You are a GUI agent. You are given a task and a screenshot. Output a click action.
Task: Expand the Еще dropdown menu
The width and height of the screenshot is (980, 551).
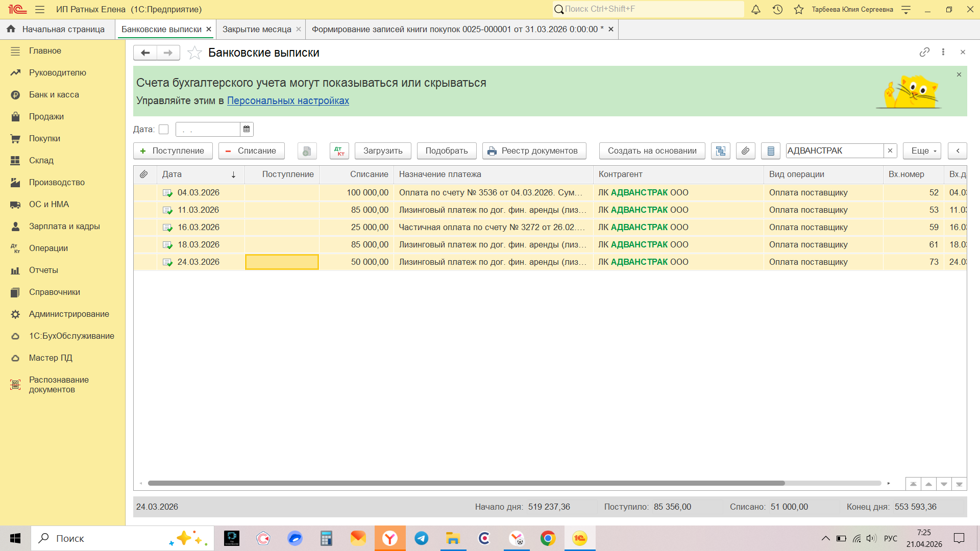922,151
